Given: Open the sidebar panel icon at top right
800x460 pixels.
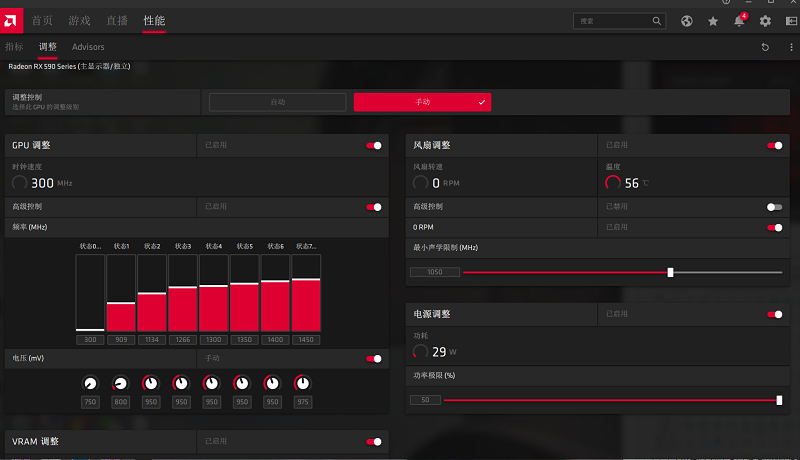Looking at the screenshot, I should [791, 21].
